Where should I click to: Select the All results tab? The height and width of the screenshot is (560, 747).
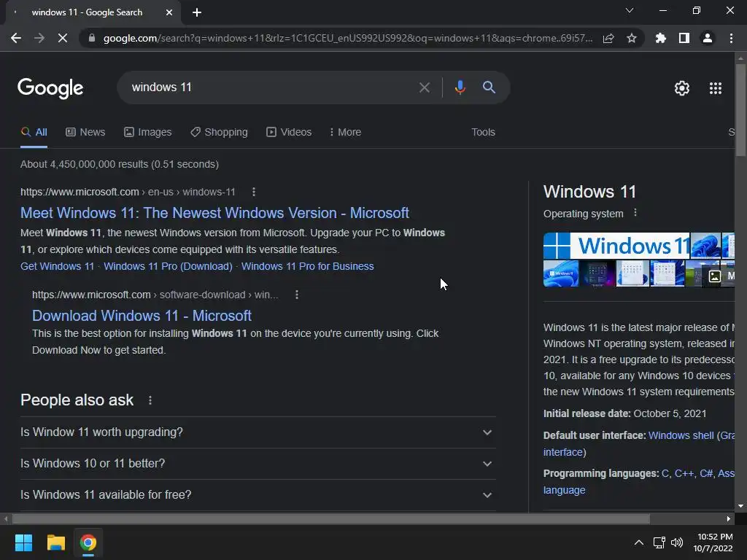click(34, 133)
